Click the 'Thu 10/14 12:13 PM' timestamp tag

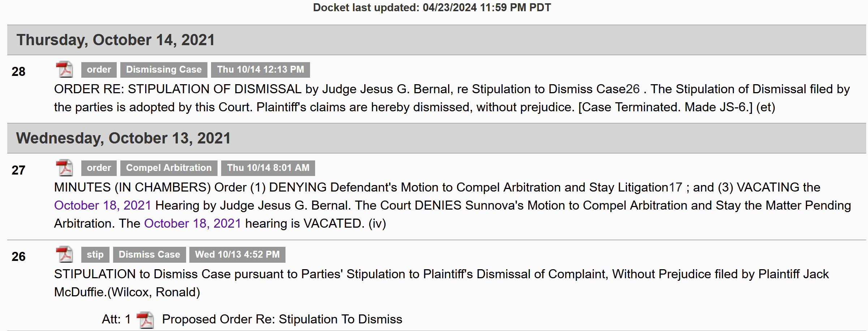(x=260, y=70)
